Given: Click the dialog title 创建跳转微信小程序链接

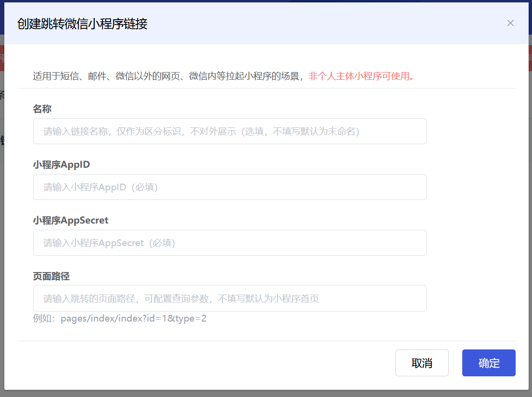Looking at the screenshot, I should tap(82, 24).
